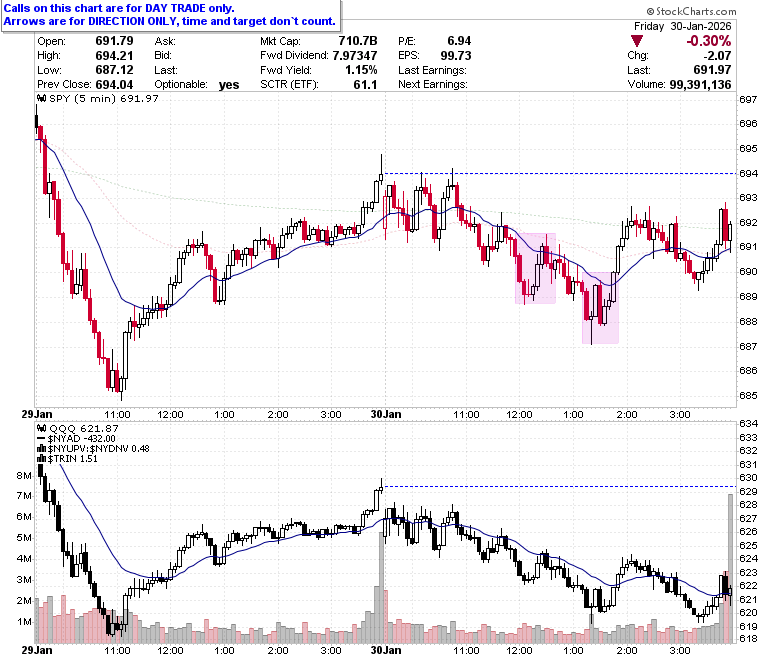Click the 30 Jan date marker on SPY axis
Screen dimensions: 780x659
click(386, 414)
